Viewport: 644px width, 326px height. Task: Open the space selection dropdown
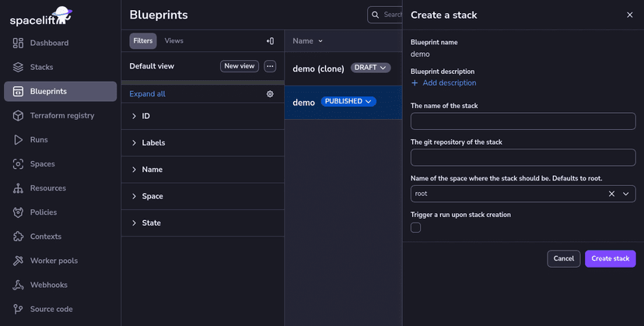point(626,194)
